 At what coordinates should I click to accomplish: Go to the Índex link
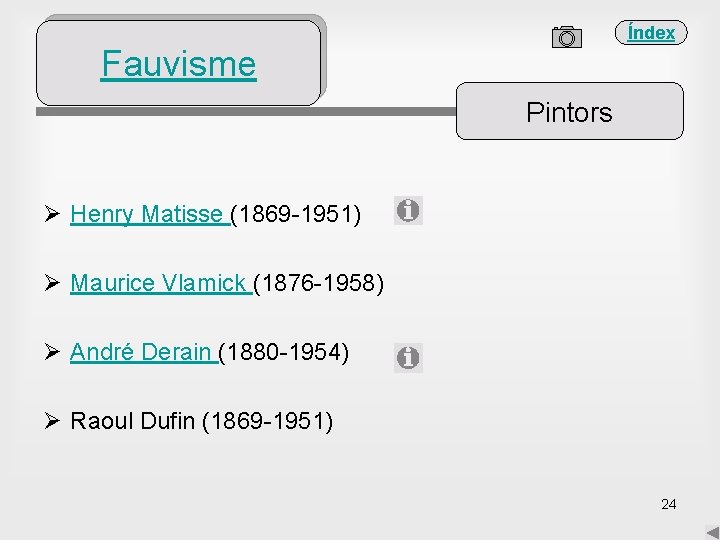(651, 33)
